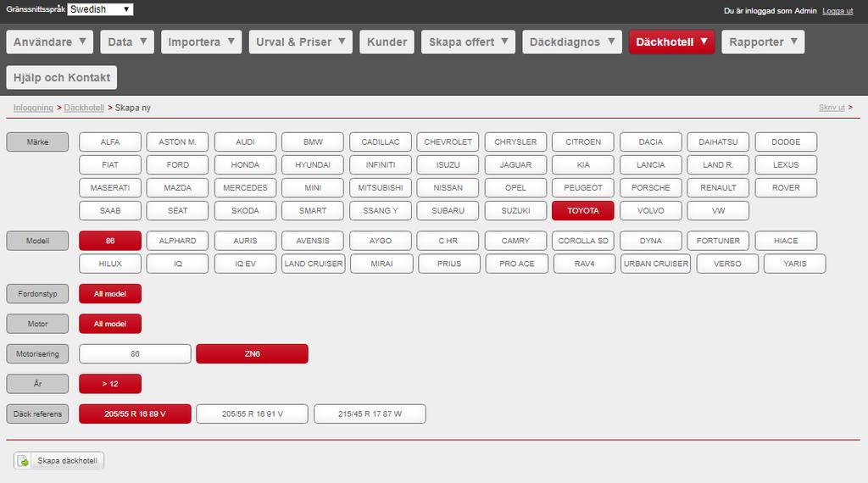The height and width of the screenshot is (483, 868).
Task: Click the Logga ut link
Action: click(837, 11)
